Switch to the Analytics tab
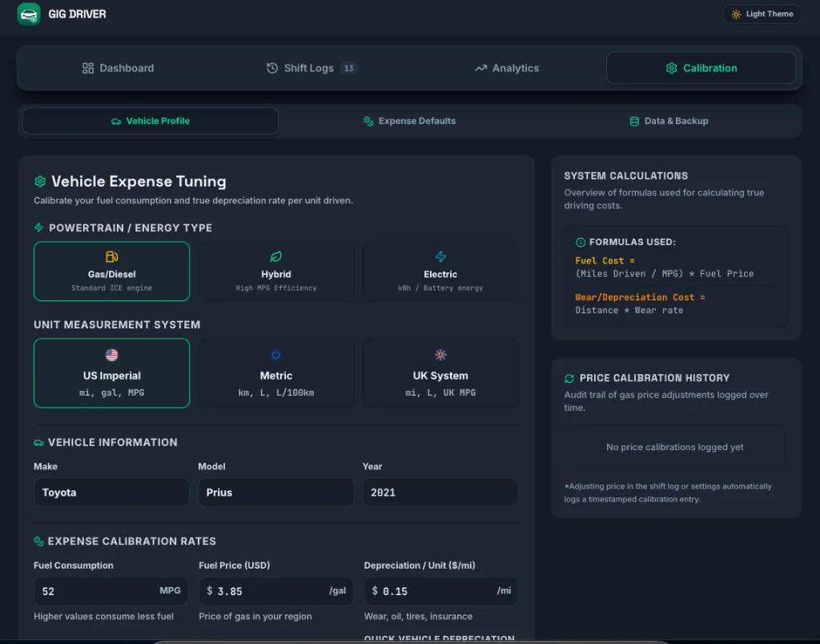The image size is (820, 644). (x=507, y=68)
